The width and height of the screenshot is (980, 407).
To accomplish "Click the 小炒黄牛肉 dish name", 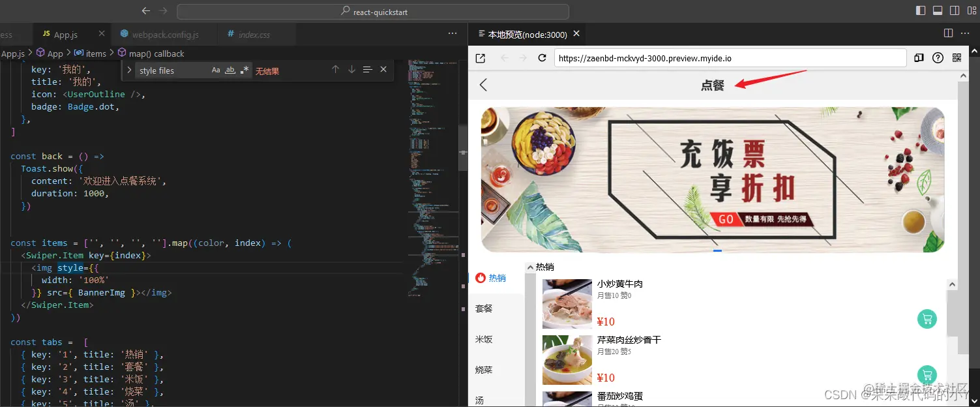I will click(x=620, y=284).
